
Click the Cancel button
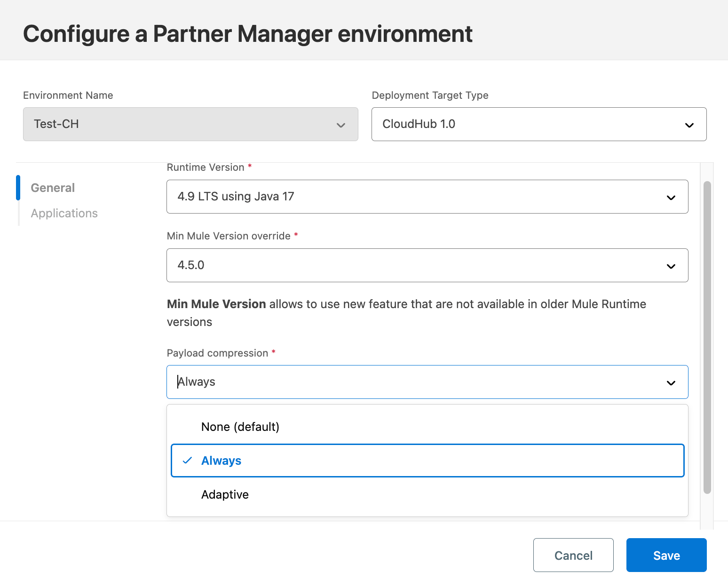point(573,555)
